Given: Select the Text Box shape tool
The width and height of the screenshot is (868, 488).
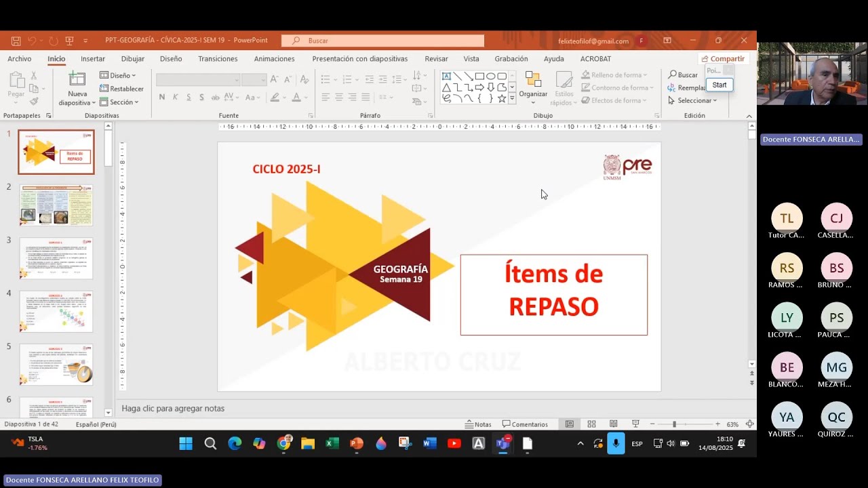Looking at the screenshot, I should pos(446,76).
